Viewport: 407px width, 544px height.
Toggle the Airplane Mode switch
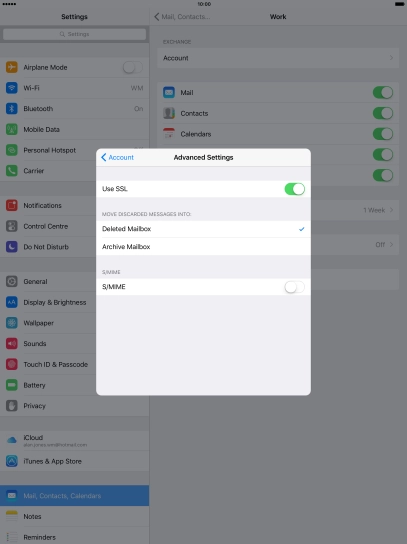click(x=133, y=67)
